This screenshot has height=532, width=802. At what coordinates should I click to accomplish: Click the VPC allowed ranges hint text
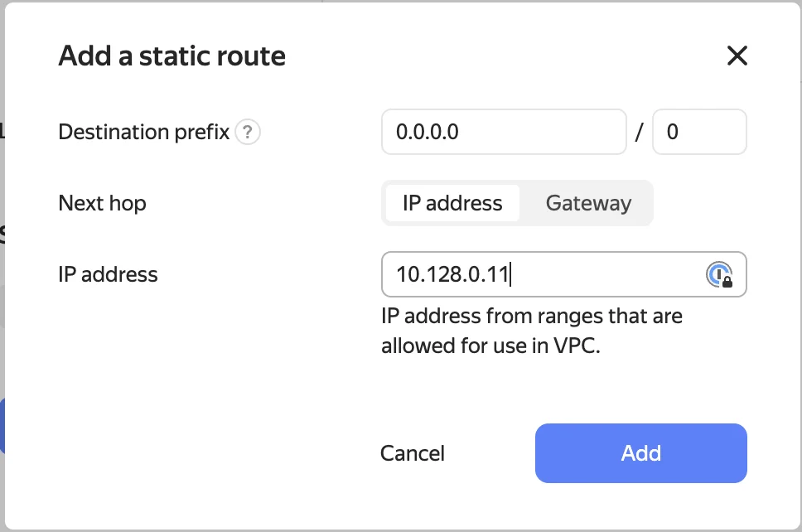(x=531, y=331)
